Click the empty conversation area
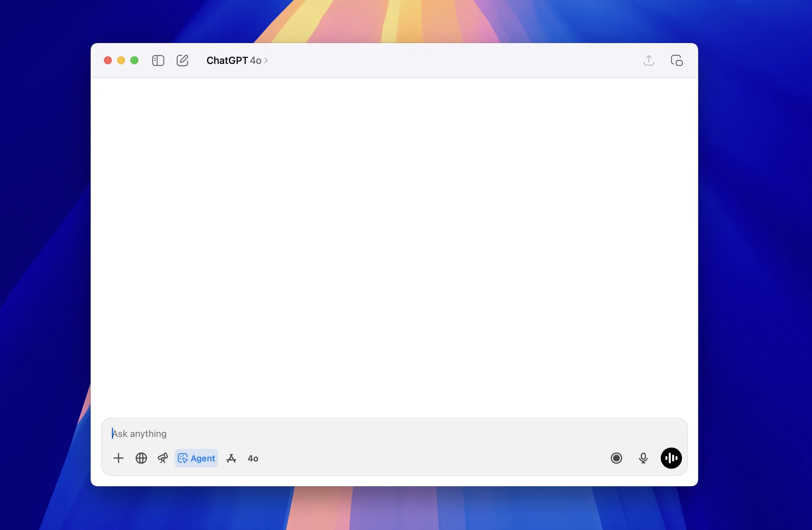This screenshot has width=812, height=530. (394, 239)
